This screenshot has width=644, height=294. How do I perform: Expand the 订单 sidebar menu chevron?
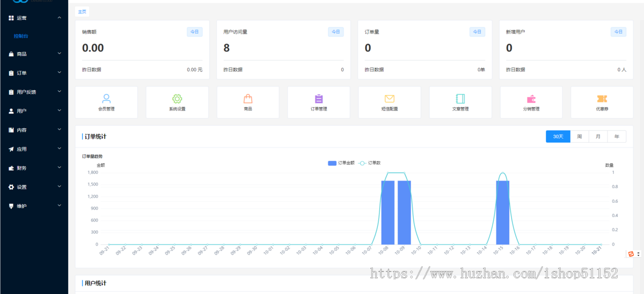point(59,72)
